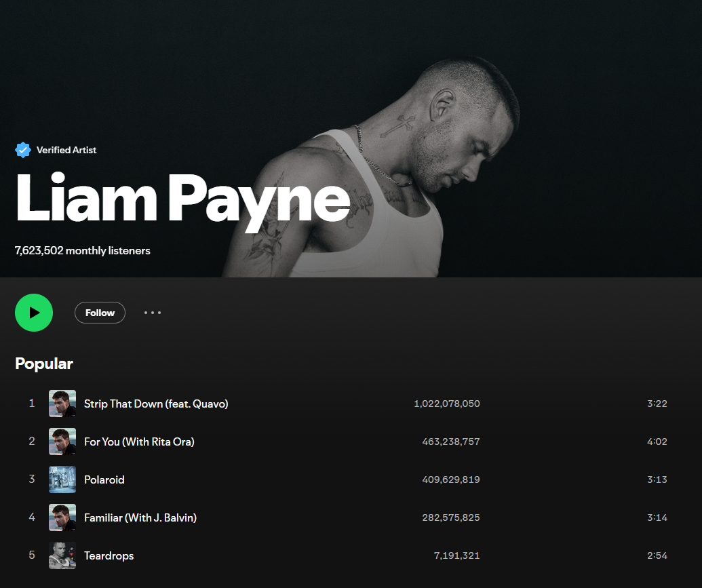The height and width of the screenshot is (588, 702).
Task: Click track number 1 in Popular list
Action: [x=32, y=403]
